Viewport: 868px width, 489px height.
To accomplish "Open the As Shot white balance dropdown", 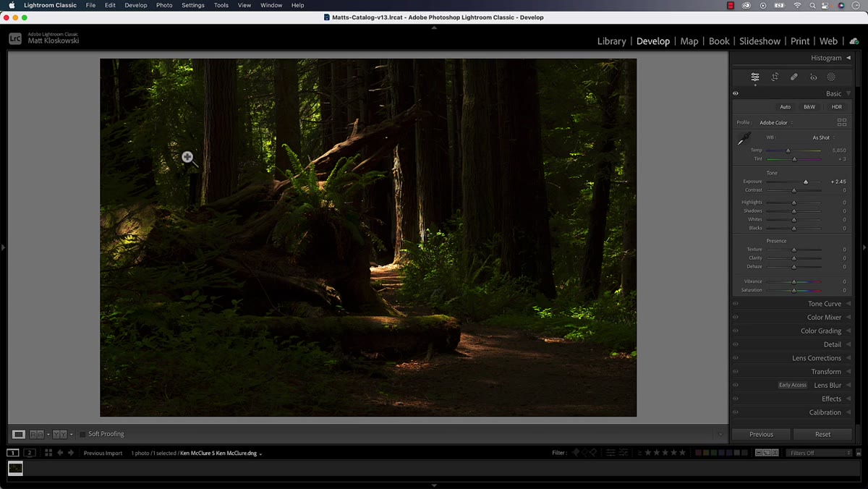I will (x=823, y=137).
